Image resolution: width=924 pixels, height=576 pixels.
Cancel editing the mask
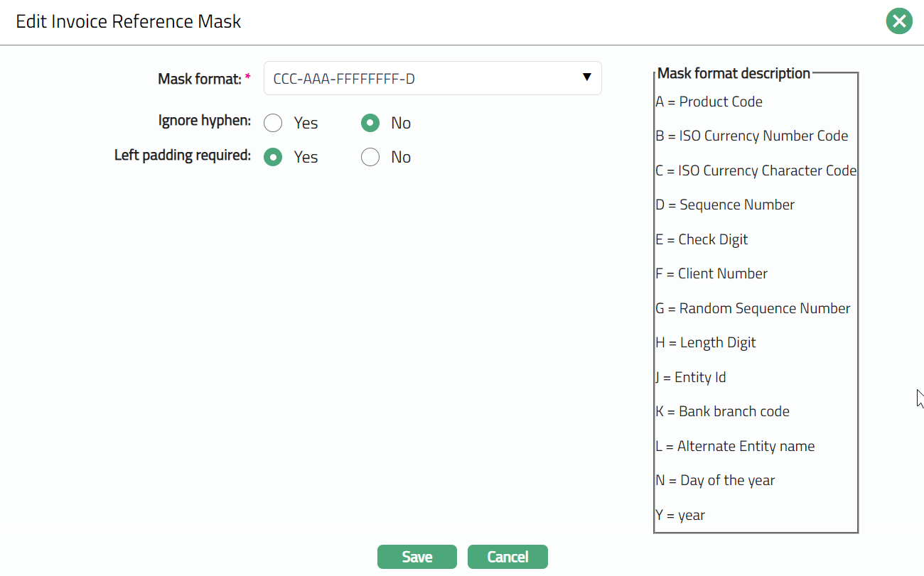click(507, 557)
